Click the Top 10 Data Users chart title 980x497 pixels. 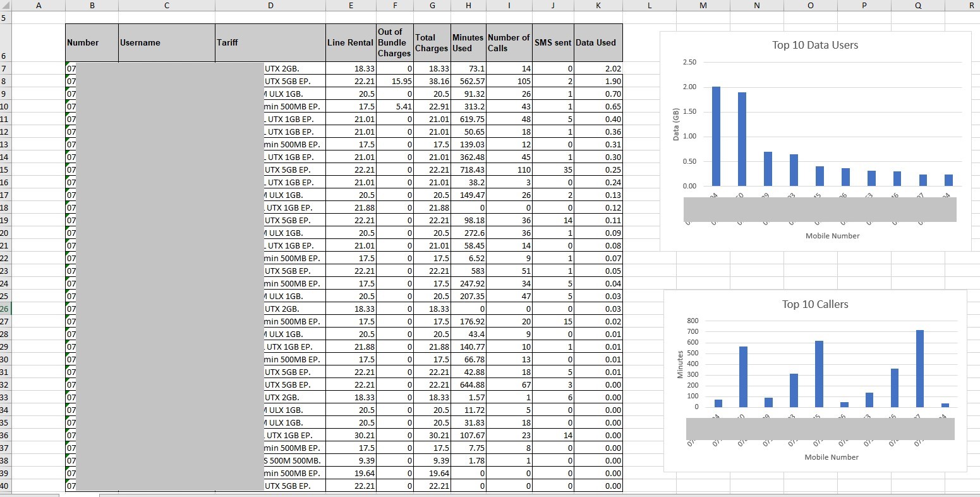click(814, 45)
